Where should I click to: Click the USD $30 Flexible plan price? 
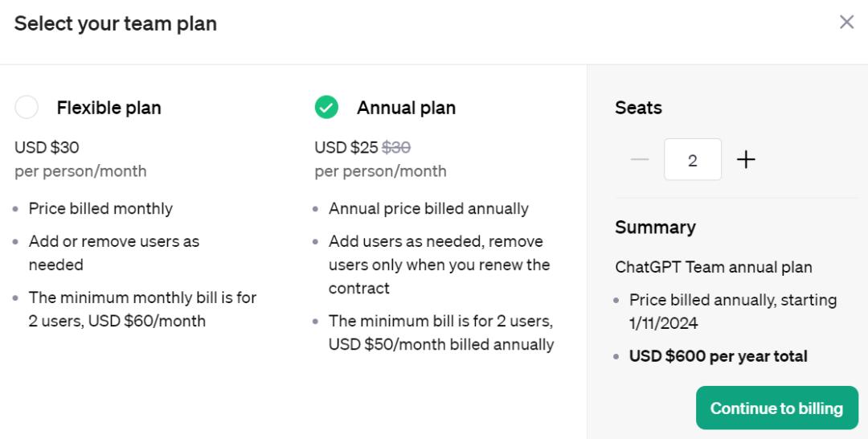[x=47, y=147]
